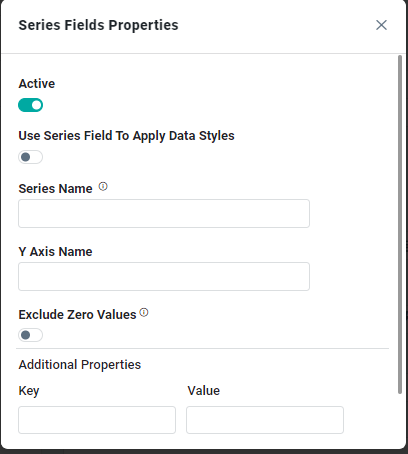Click the Active label text
The width and height of the screenshot is (408, 454).
pos(37,84)
